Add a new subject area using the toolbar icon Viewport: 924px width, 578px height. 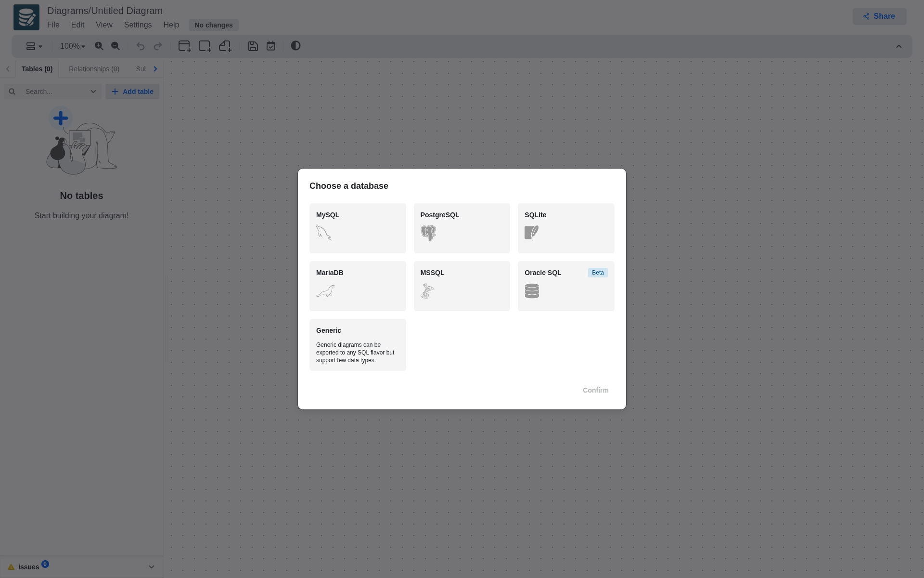point(205,46)
